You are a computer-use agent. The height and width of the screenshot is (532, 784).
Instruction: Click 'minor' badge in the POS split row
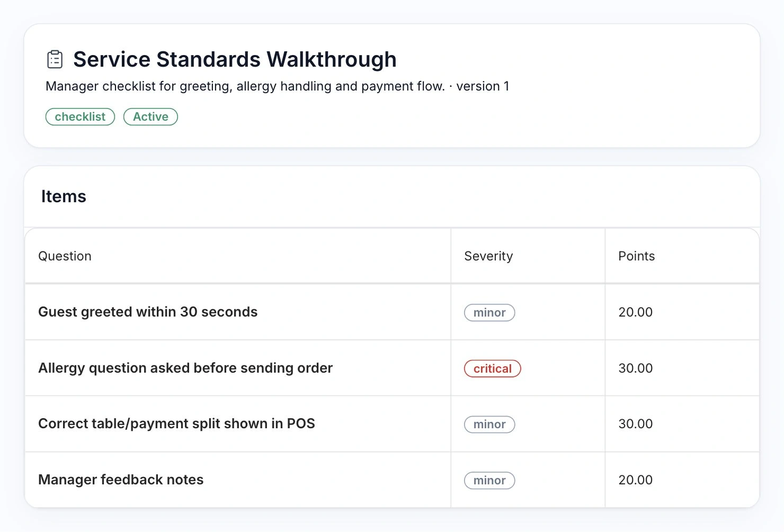tap(489, 425)
